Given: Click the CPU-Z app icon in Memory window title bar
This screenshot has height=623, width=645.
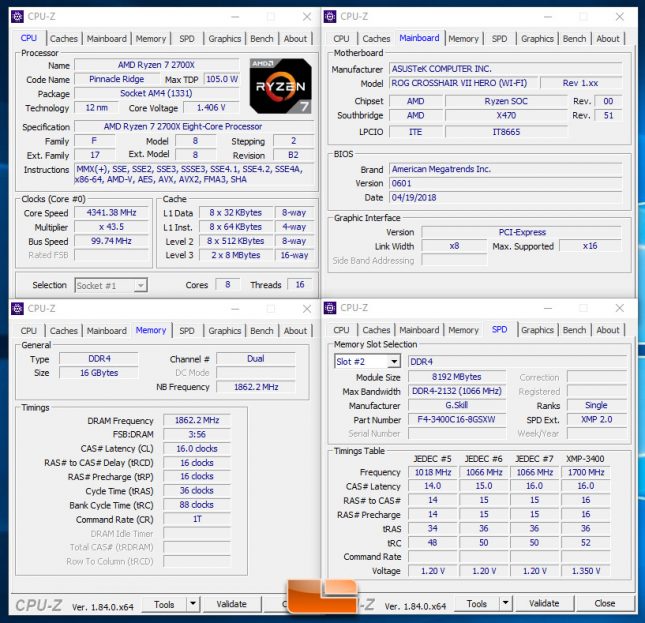Looking at the screenshot, I should (x=17, y=308).
